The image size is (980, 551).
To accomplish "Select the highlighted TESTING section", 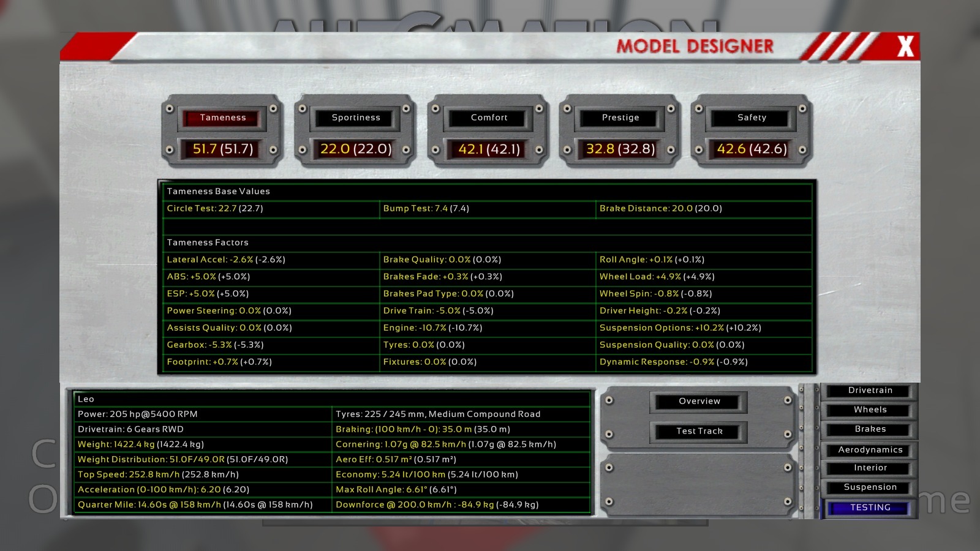I will [870, 508].
